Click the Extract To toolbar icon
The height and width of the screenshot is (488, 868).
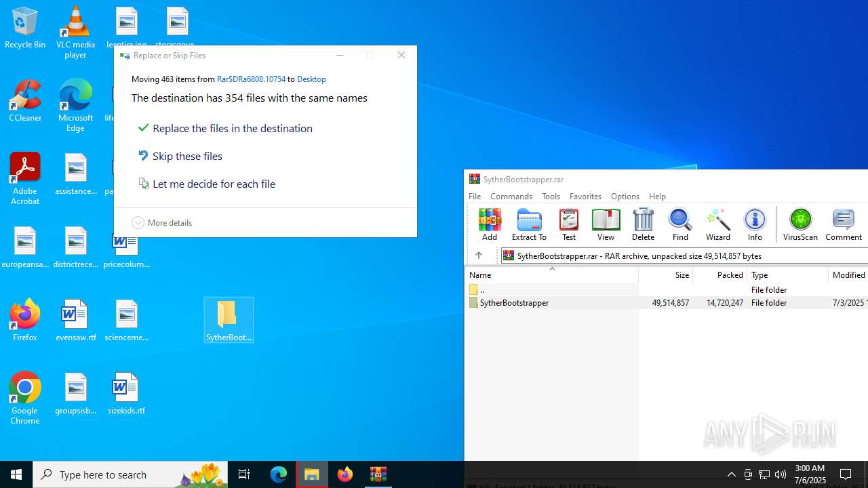coord(529,225)
